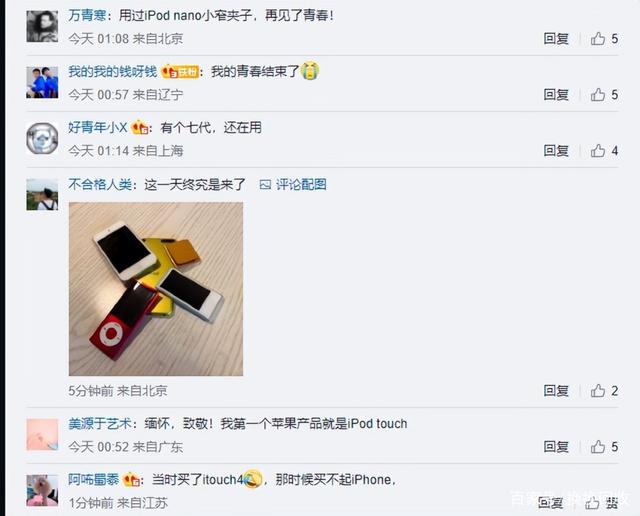Like 我的我的钱呀钱's comment with thumbs-up

tap(598, 95)
